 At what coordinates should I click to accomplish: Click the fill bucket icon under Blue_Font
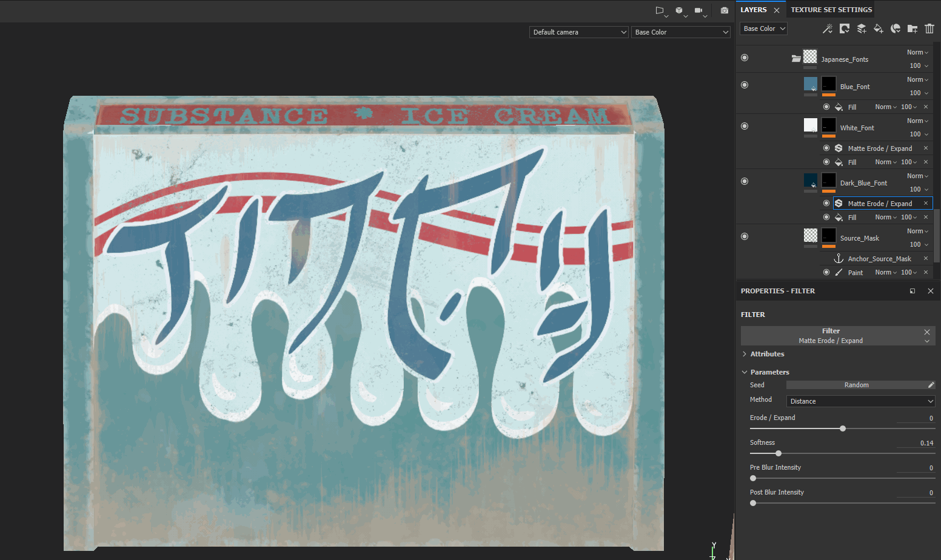click(x=839, y=107)
